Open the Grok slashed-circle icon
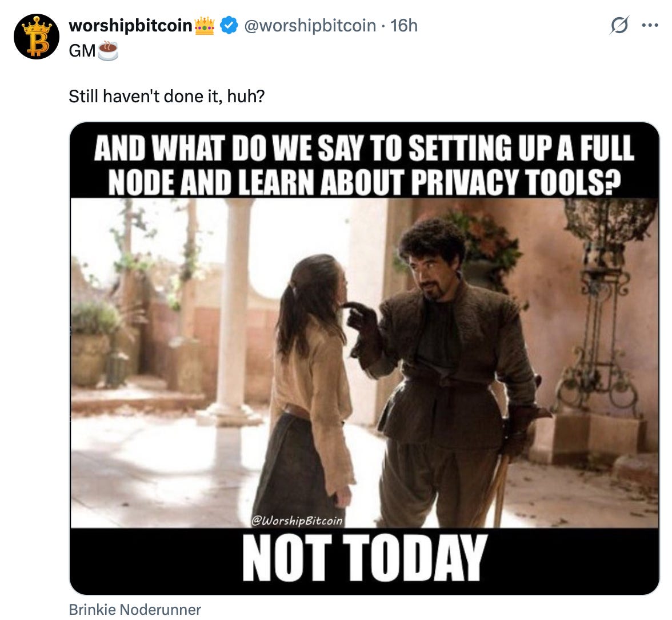 619,25
